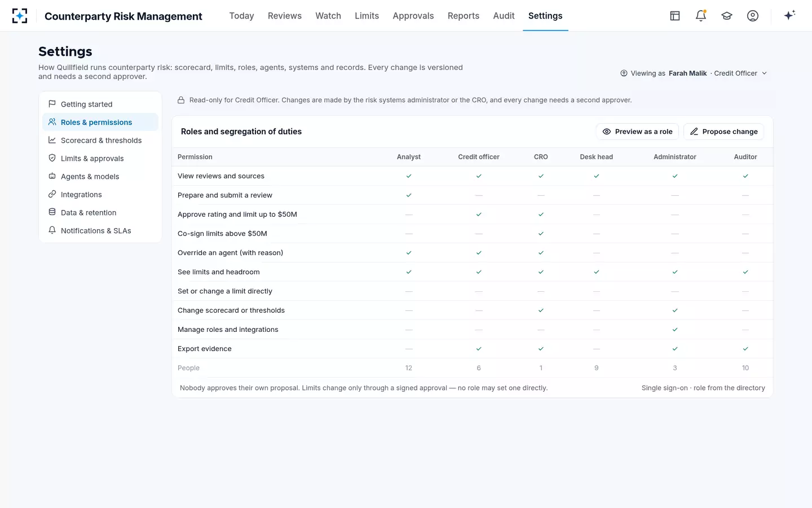The image size is (812, 508).
Task: Click the 'Manage roles and integrations' row label
Action: pyautogui.click(x=228, y=330)
